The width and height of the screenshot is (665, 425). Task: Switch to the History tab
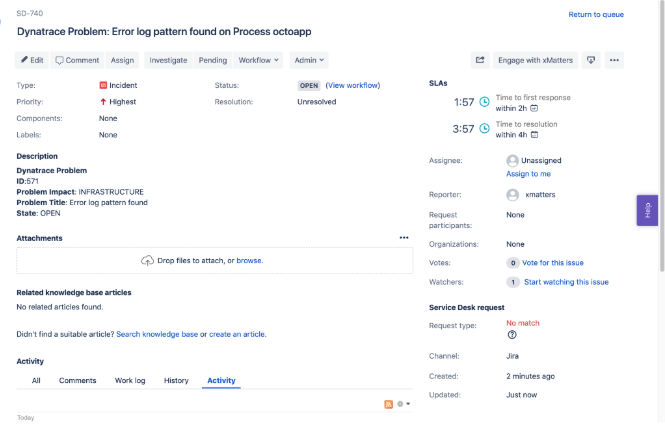coord(176,380)
